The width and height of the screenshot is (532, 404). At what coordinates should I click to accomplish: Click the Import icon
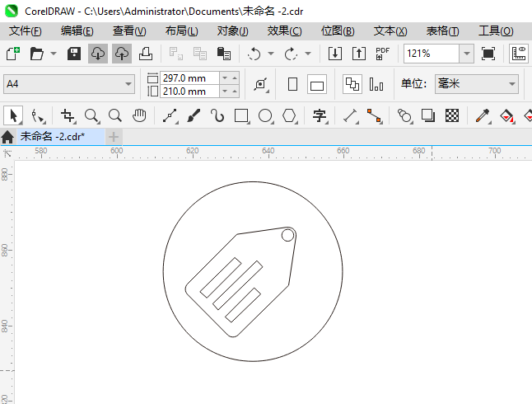point(335,54)
